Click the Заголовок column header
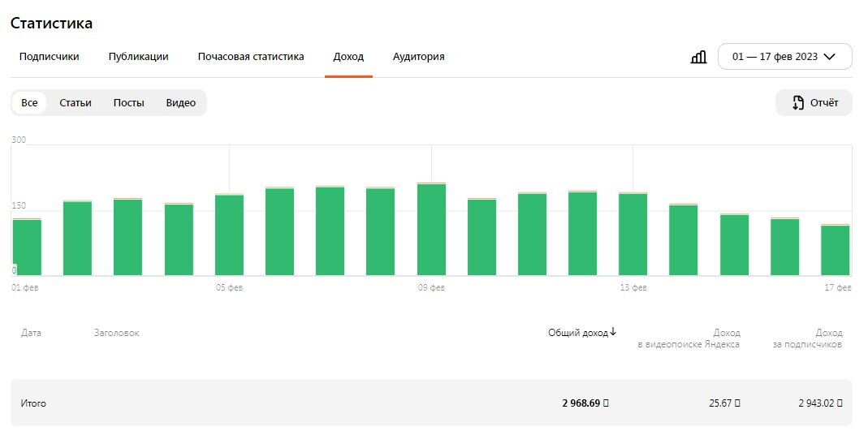 pyautogui.click(x=117, y=333)
